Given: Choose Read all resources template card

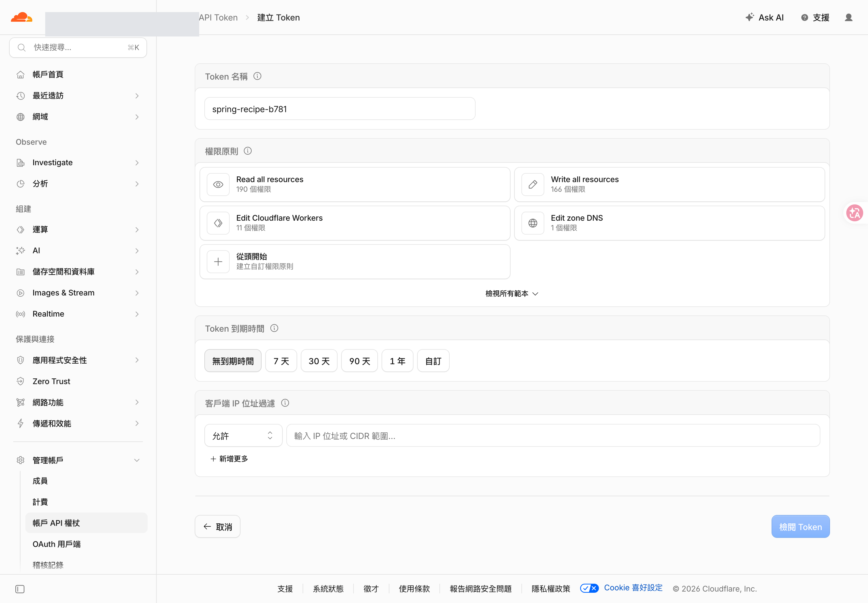Looking at the screenshot, I should point(355,185).
